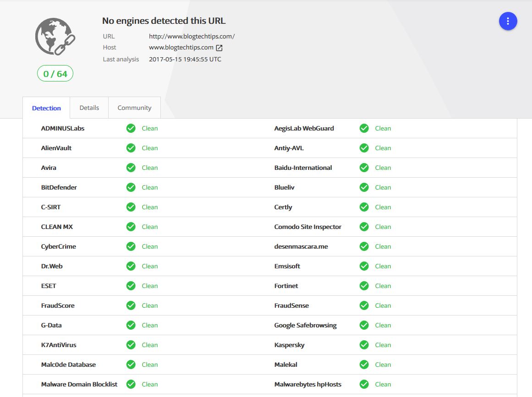Click the www.blogtechtips.com host link
This screenshot has height=397, width=532.
coord(181,48)
